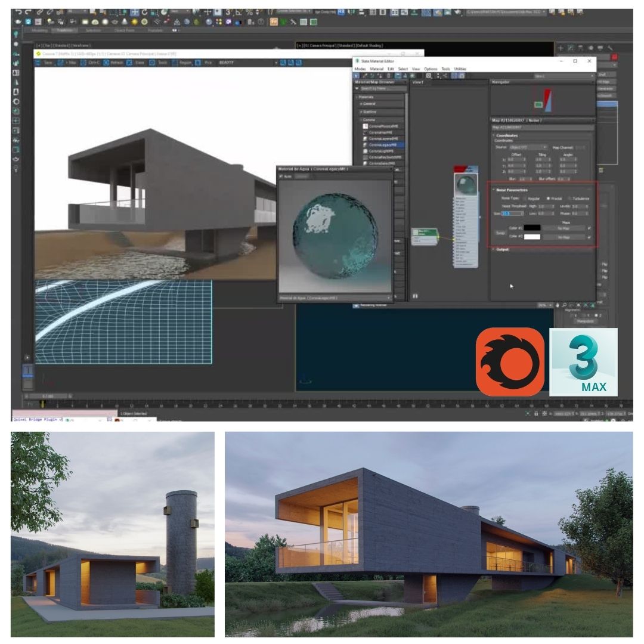644x644 pixels.
Task: Open the black Color #1 swatch
Action: click(532, 228)
